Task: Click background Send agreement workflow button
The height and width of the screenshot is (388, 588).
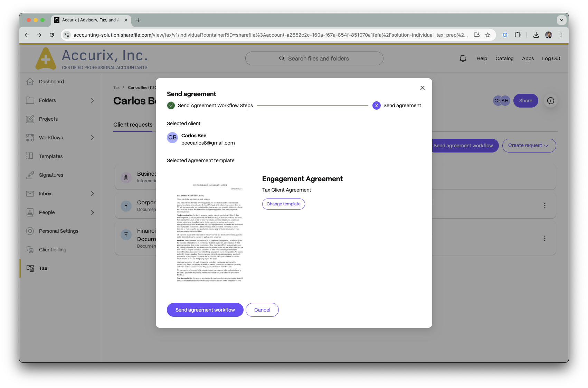Action: 465,146
